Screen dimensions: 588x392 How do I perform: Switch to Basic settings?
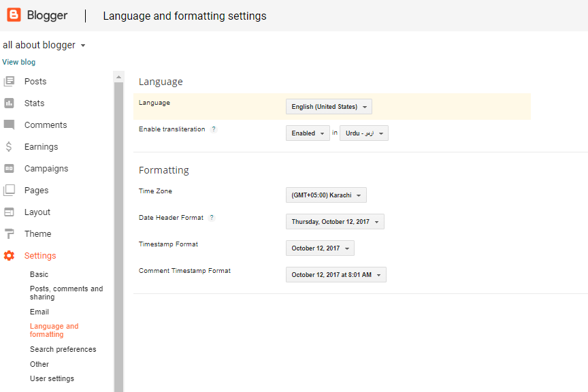click(39, 274)
